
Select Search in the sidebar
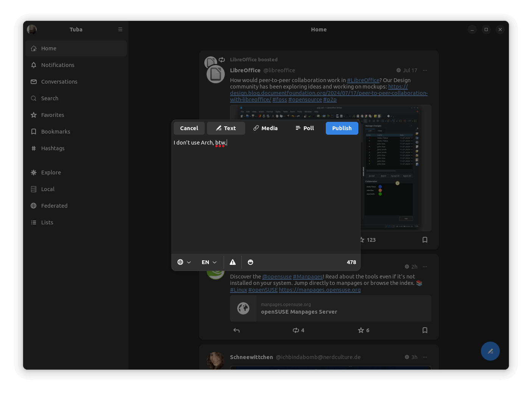[x=50, y=98]
